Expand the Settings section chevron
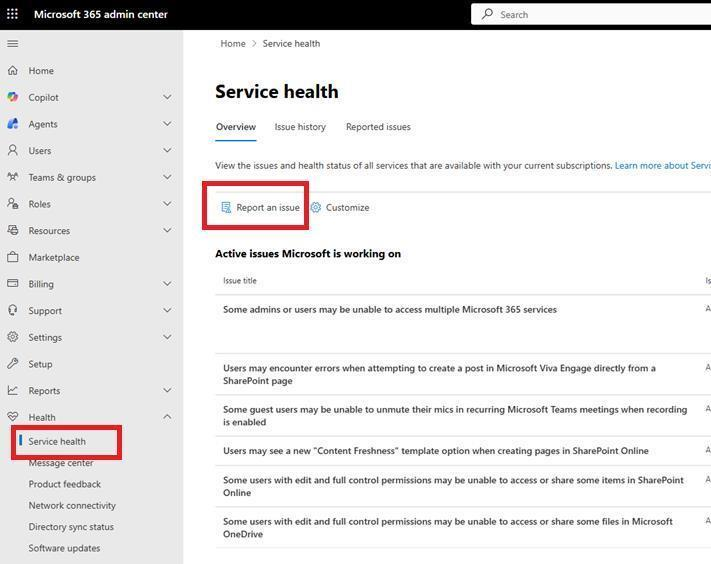The height and width of the screenshot is (564, 711). (167, 337)
